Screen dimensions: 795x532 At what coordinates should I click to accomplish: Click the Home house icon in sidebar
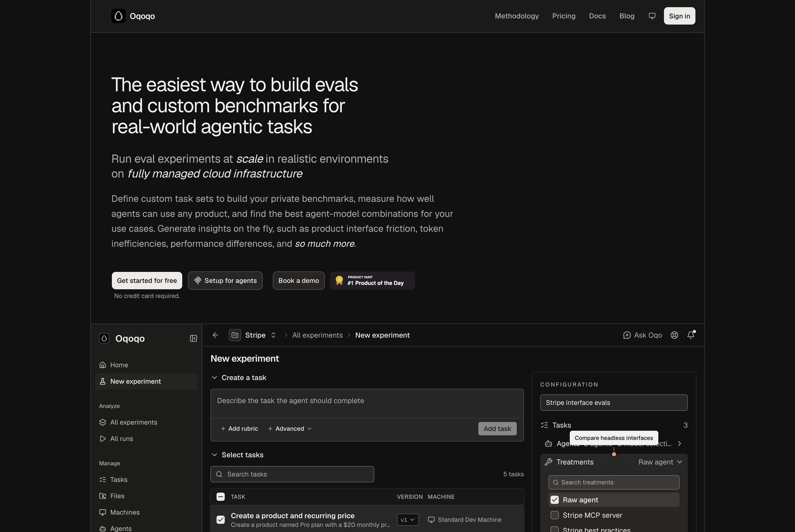pos(103,365)
